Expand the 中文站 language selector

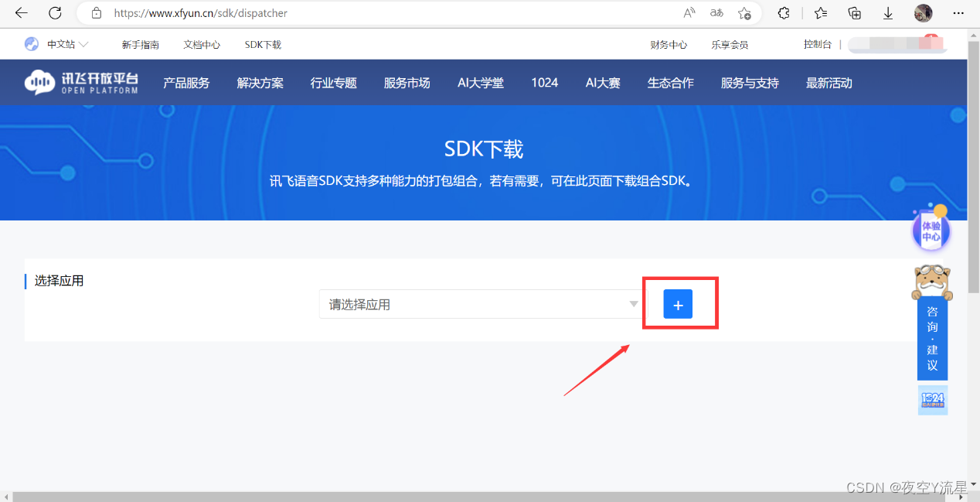point(68,44)
